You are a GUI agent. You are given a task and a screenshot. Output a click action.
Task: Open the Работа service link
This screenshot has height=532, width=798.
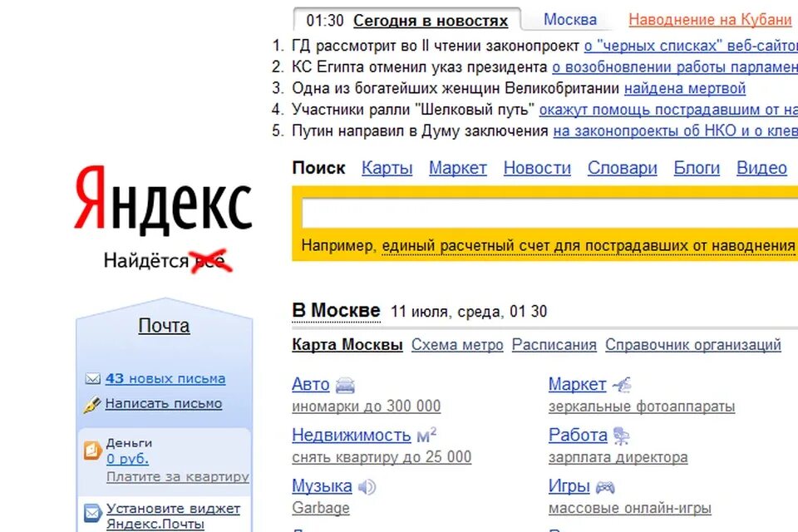578,436
